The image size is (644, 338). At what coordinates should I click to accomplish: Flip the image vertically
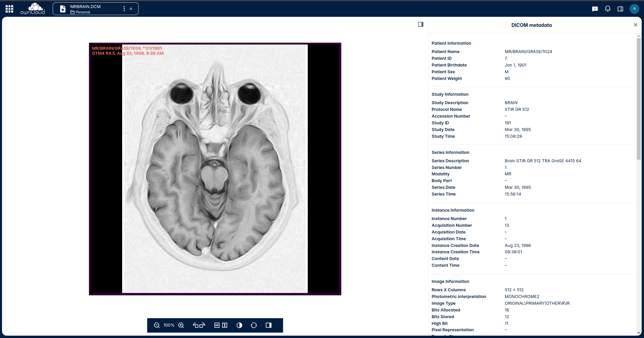[x=225, y=325]
